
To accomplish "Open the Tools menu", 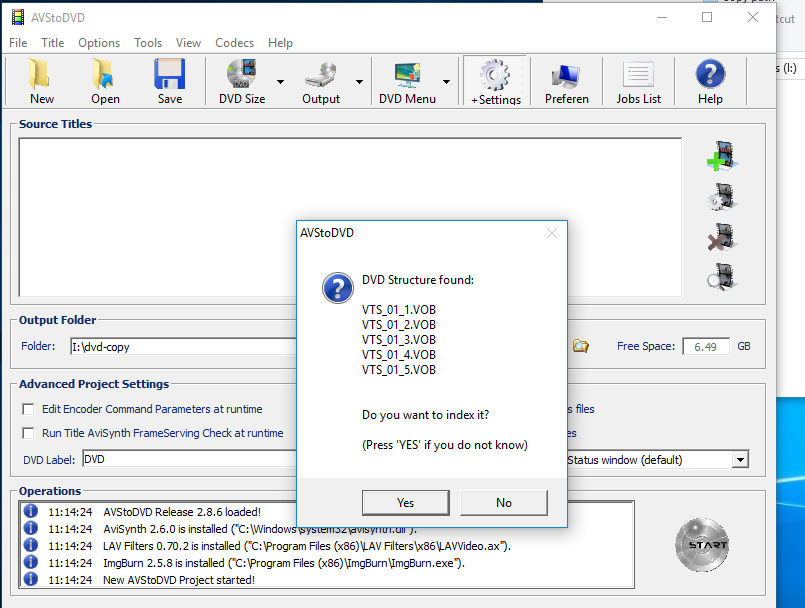I will (148, 43).
